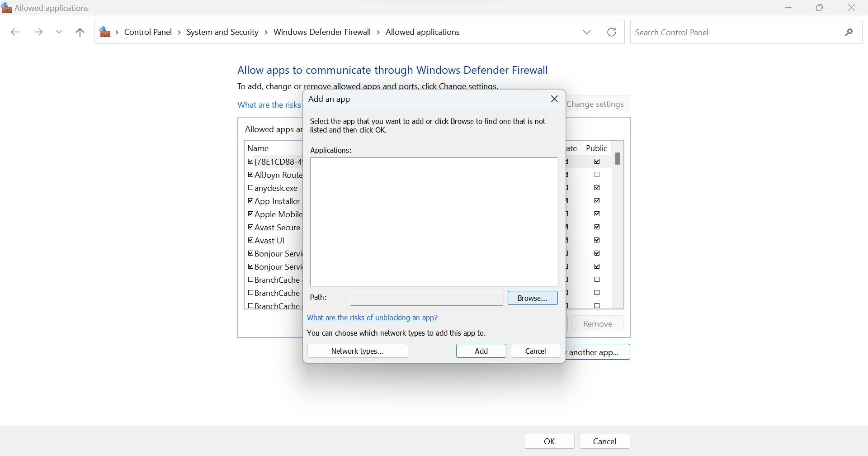Refresh the Allowed applications page

point(611,32)
